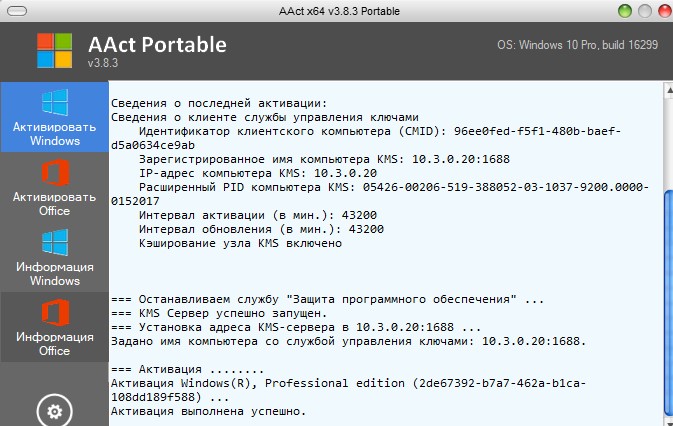The image size is (673, 426).
Task: Click the v3.8.3 version label in header
Action: pyautogui.click(x=103, y=64)
